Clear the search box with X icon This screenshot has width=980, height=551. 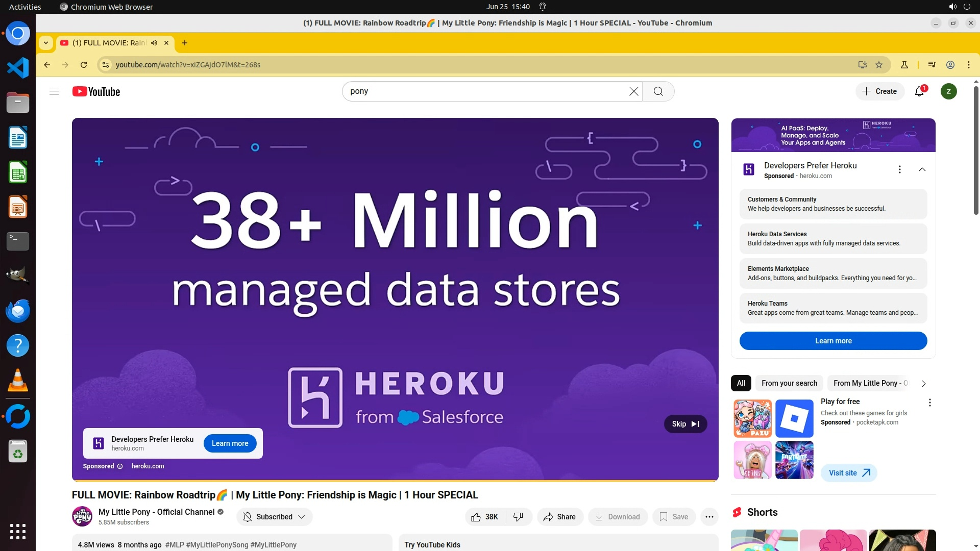click(x=633, y=91)
